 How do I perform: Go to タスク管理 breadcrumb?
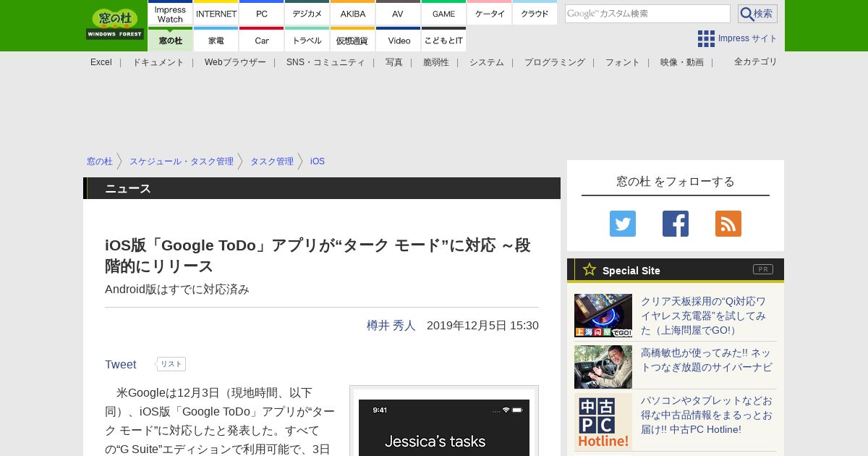coord(272,161)
